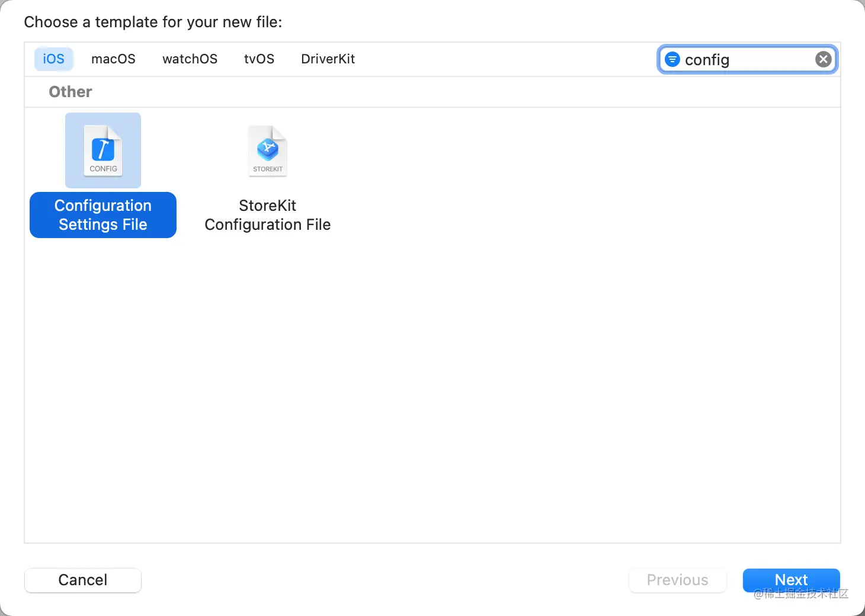
Task: Select the StoreKit Configuration File icon
Action: tap(268, 150)
